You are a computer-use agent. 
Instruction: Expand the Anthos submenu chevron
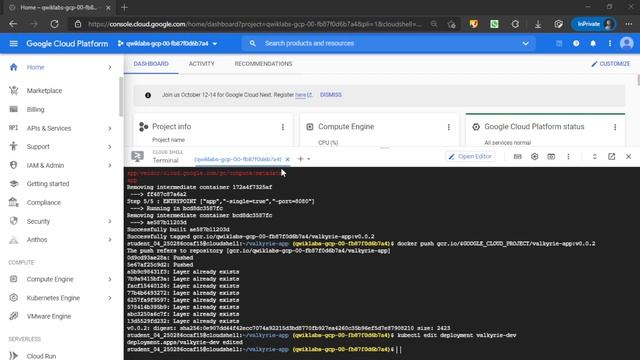click(110, 240)
